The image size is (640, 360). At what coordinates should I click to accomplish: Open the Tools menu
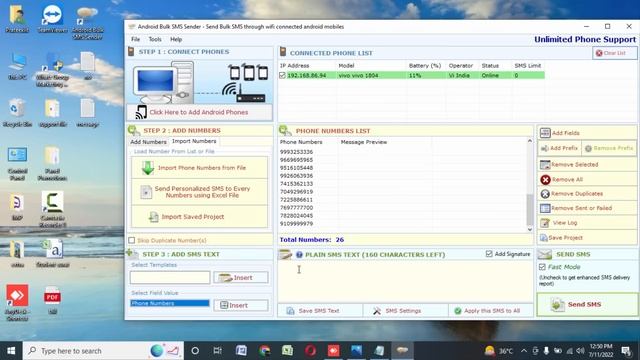pos(155,39)
